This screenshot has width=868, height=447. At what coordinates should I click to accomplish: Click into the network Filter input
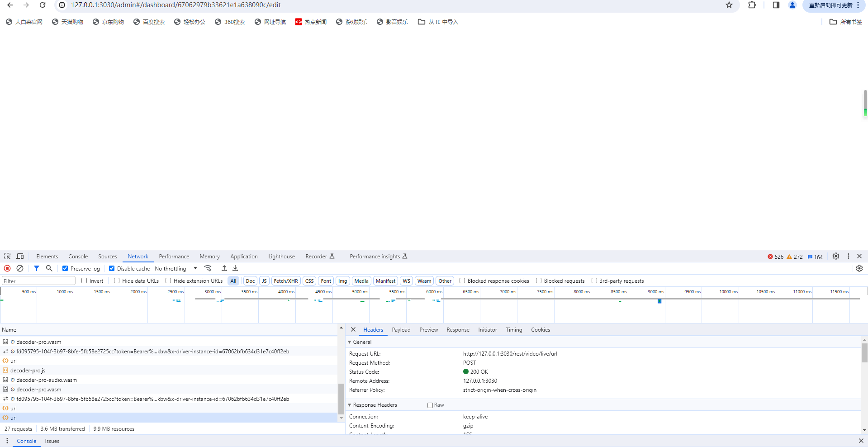click(38, 281)
